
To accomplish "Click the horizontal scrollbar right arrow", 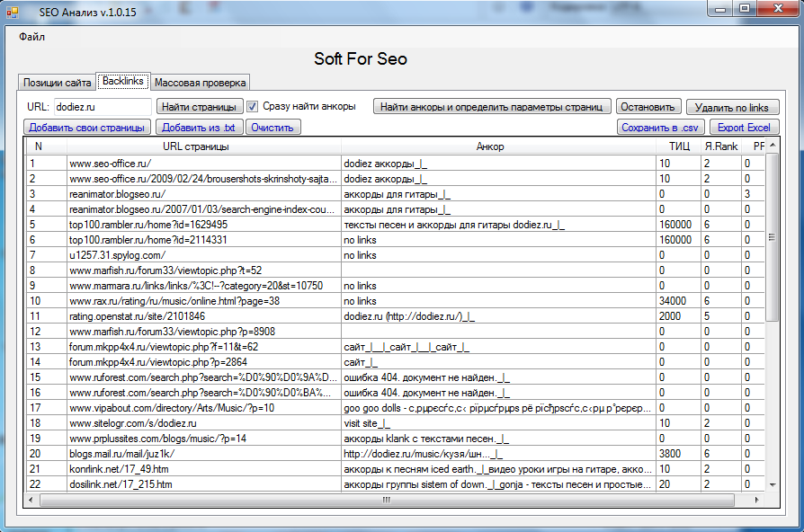I will (x=757, y=500).
